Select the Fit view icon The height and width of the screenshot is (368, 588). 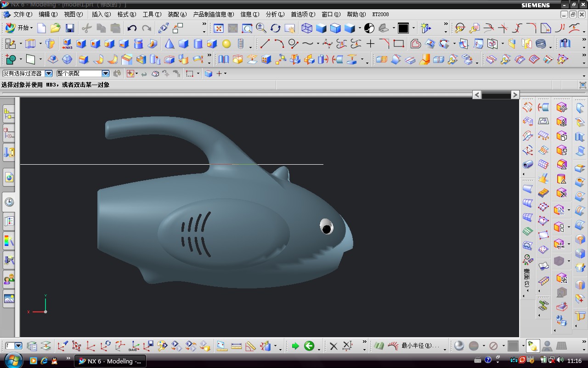tap(219, 28)
